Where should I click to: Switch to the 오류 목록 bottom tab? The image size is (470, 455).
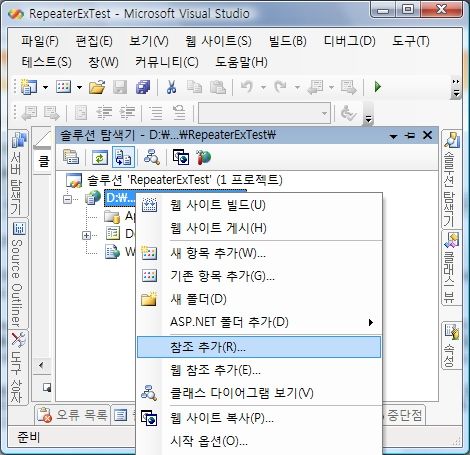tap(72, 415)
